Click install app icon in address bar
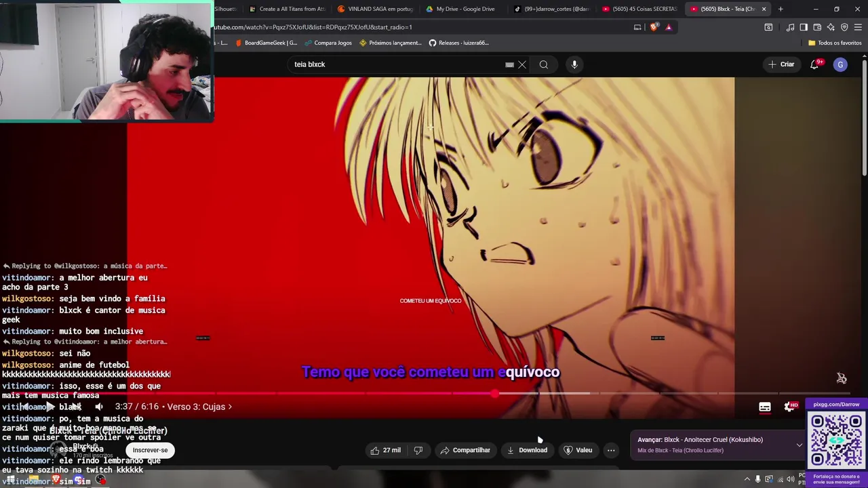The width and height of the screenshot is (868, 488). click(x=637, y=27)
